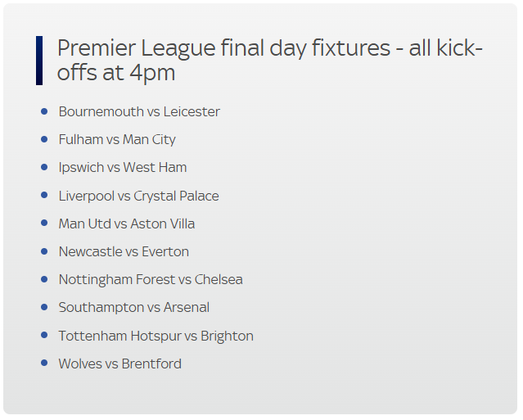
Task: Select the Wolves vs Brentford fixture
Action: [x=120, y=364]
